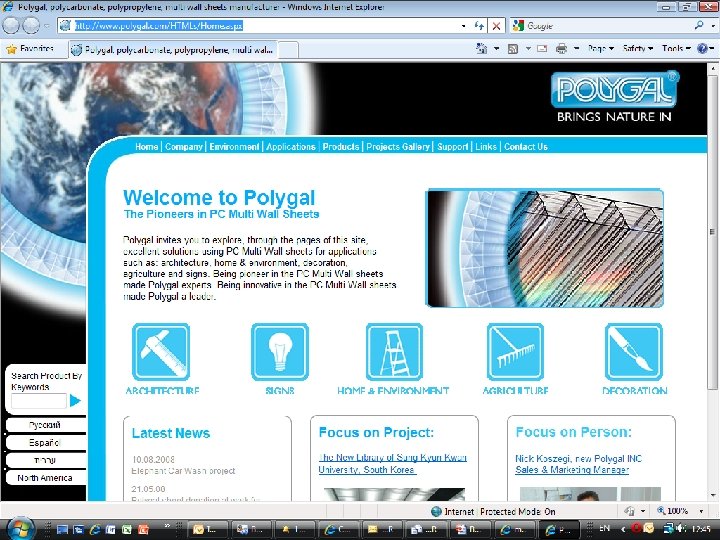Click the browser Back button
The width and height of the screenshot is (720, 540).
[11, 26]
